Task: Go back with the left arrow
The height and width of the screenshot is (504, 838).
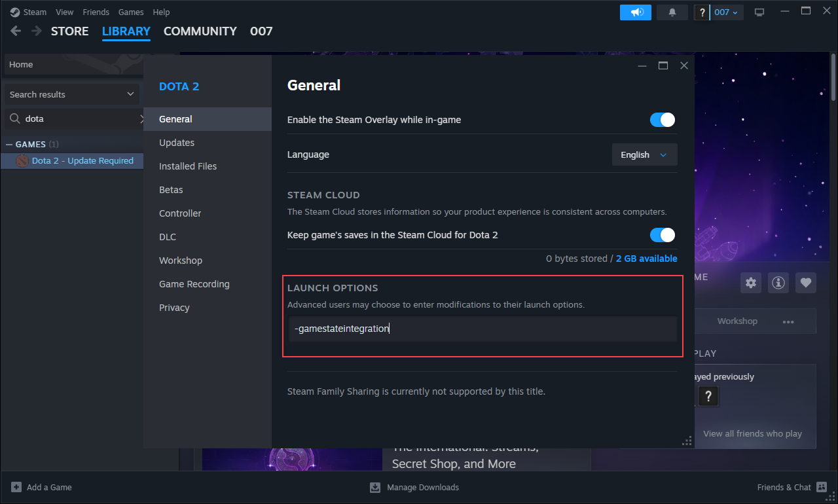Action: tap(16, 31)
